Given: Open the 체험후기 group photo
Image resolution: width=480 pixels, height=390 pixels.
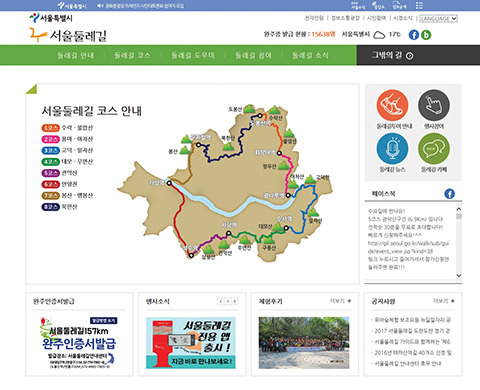Looking at the screenshot, I should tap(304, 343).
